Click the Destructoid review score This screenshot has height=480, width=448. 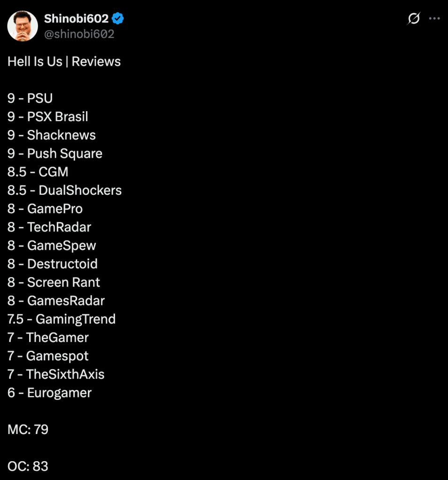(53, 264)
